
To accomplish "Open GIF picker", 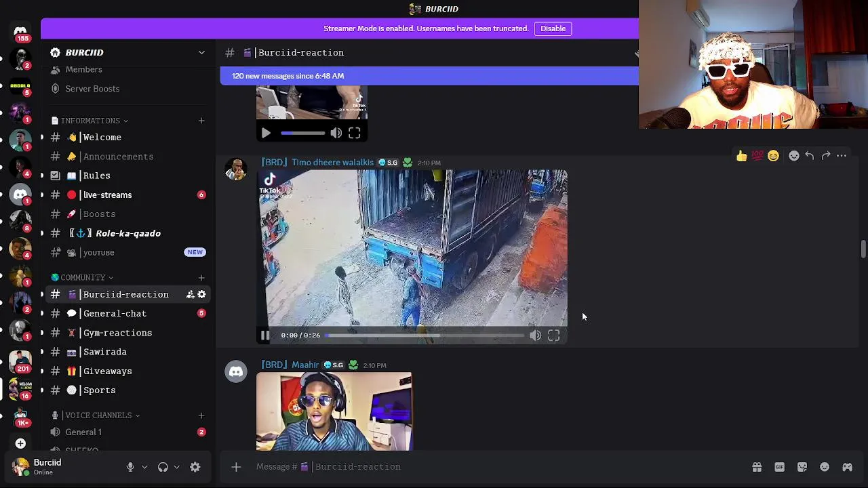I will point(780,467).
